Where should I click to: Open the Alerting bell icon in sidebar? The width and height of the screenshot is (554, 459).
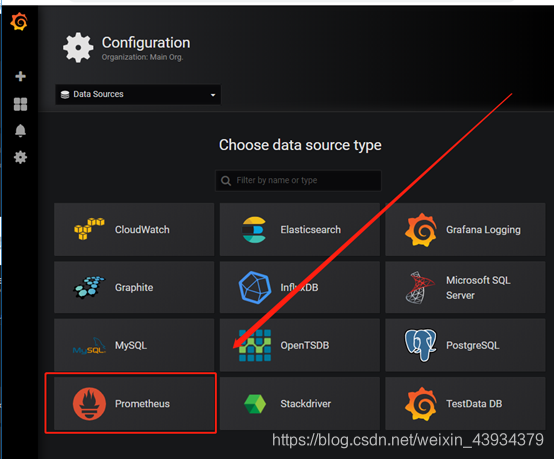(20, 131)
